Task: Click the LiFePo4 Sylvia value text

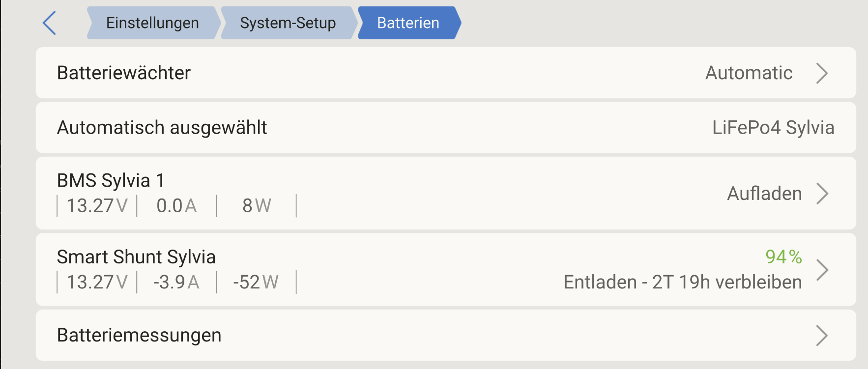Action: pos(773,127)
